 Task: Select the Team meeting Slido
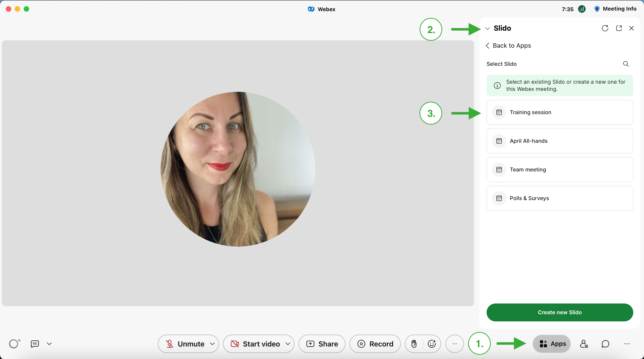[x=560, y=170]
